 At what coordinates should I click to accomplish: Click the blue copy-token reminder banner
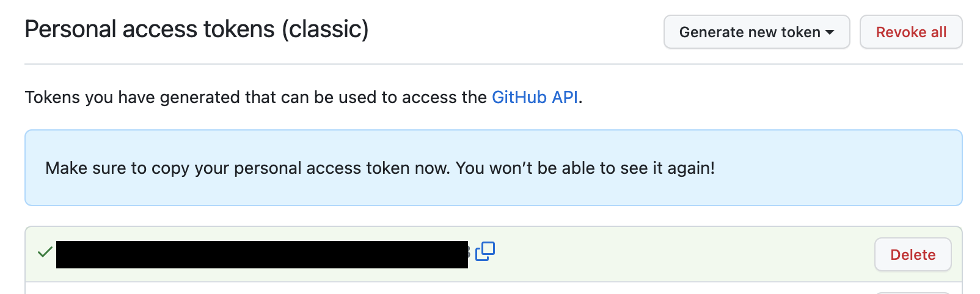pyautogui.click(x=494, y=168)
